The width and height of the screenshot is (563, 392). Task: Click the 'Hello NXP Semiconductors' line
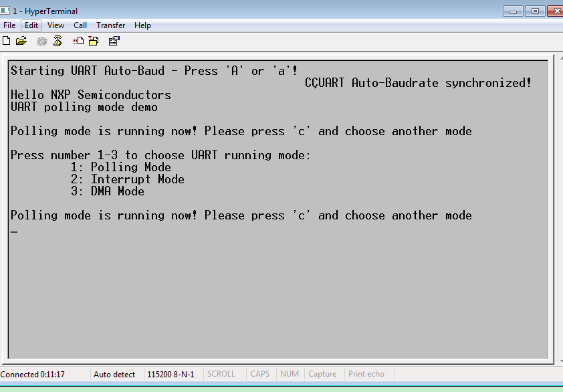pyautogui.click(x=91, y=95)
